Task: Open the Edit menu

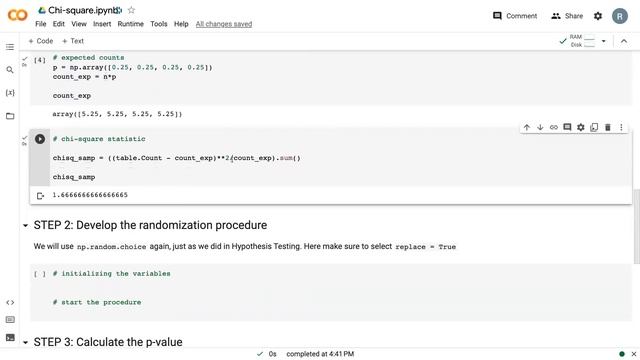Action: click(59, 24)
